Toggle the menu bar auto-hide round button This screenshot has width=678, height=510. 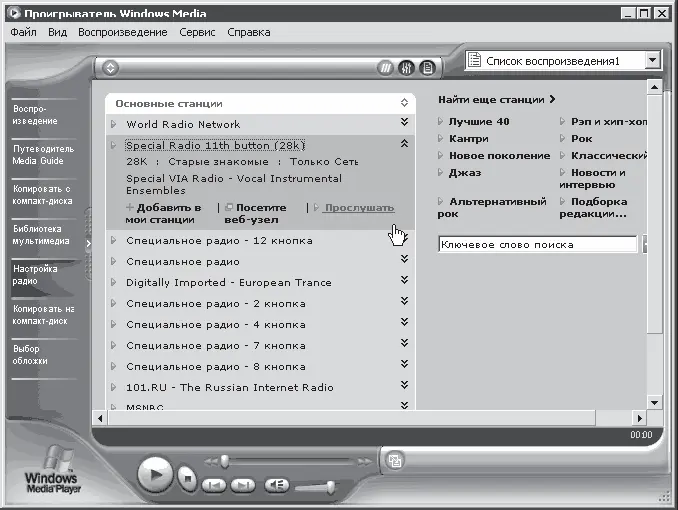coord(110,68)
